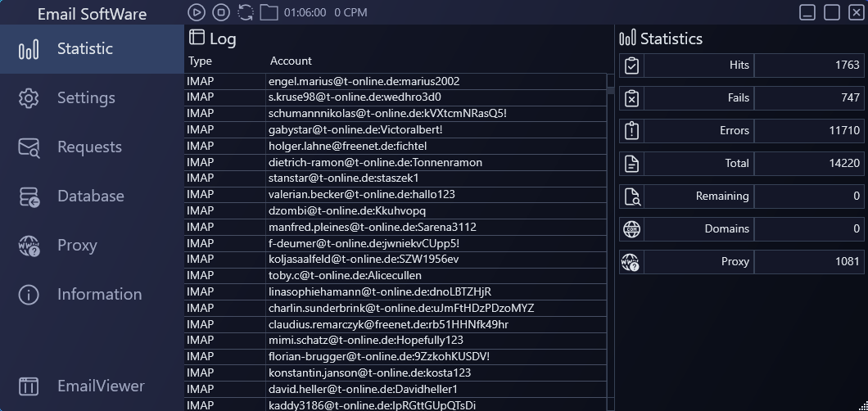
Task: Click the Fails clipboard-X icon
Action: (631, 98)
